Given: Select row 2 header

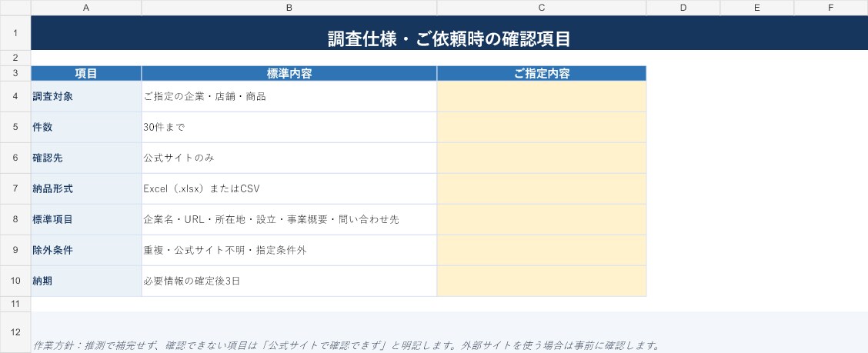Looking at the screenshot, I should 15,58.
